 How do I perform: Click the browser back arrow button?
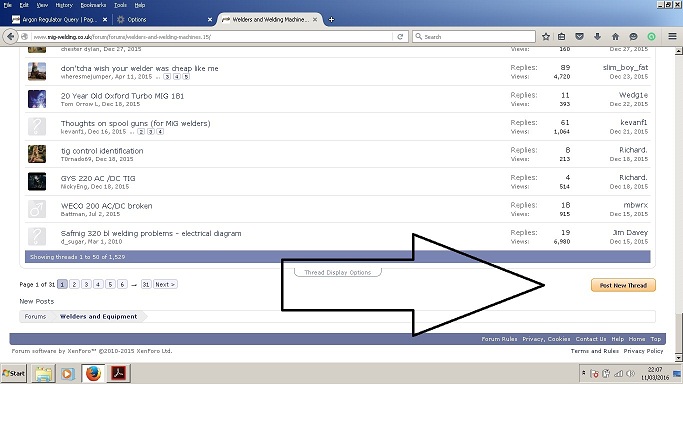(11, 36)
